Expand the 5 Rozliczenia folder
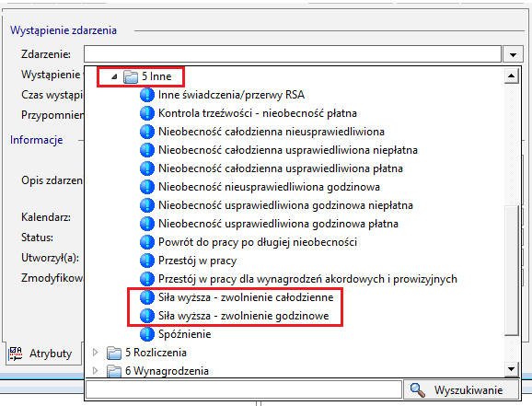 [96, 353]
